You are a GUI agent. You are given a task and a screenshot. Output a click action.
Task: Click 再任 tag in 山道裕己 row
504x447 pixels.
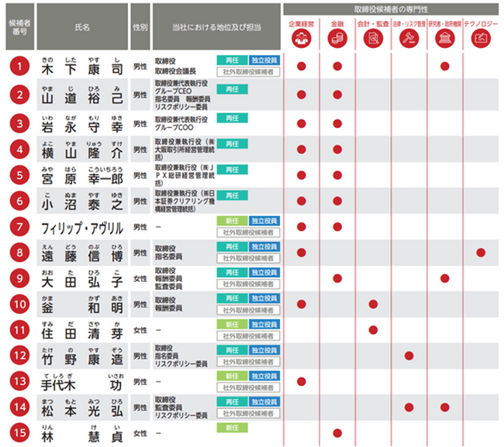point(232,89)
